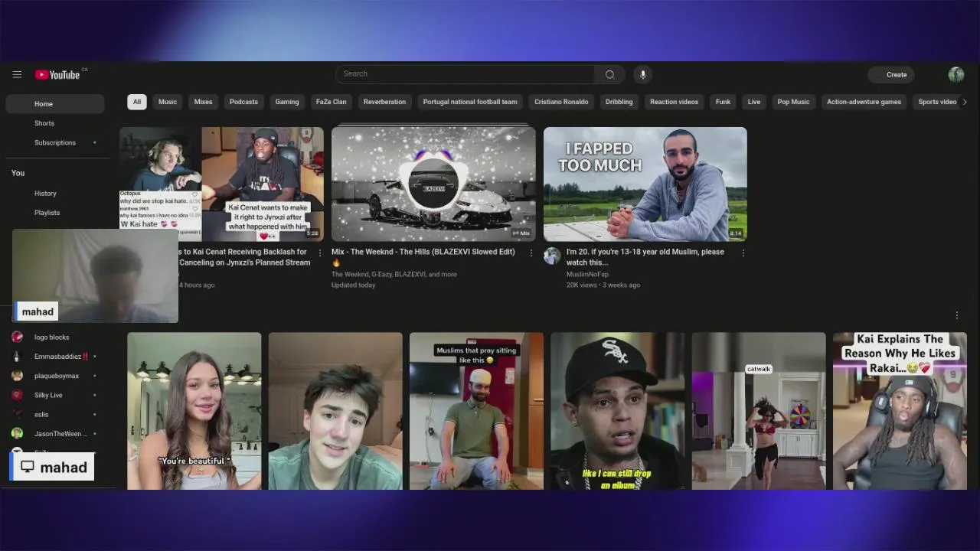Select the Cristiano Ronaldo chip
The width and height of the screenshot is (980, 551).
(561, 102)
